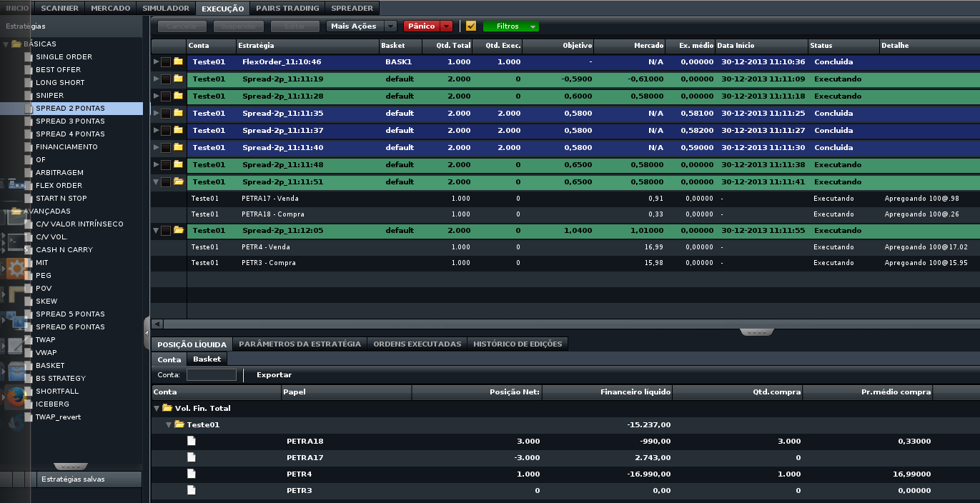Click the AVANÇADAS folder icon
This screenshot has height=503, width=980.
16,211
